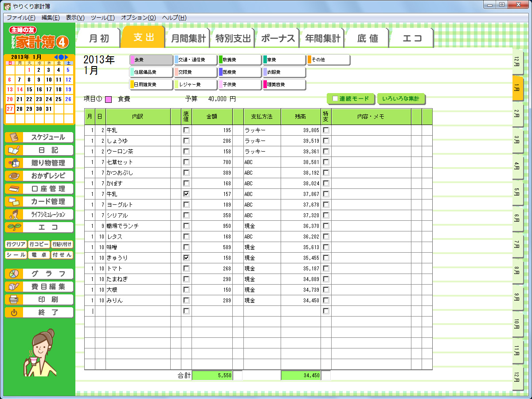This screenshot has width=532, height=399.
Task: Uncheck 底値 for 牛乳 157 row
Action: 186,194
